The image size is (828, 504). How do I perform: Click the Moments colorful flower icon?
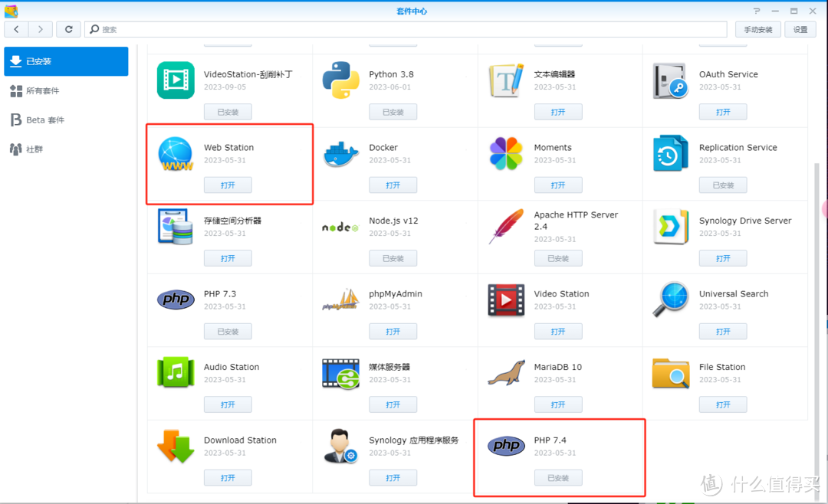(506, 154)
